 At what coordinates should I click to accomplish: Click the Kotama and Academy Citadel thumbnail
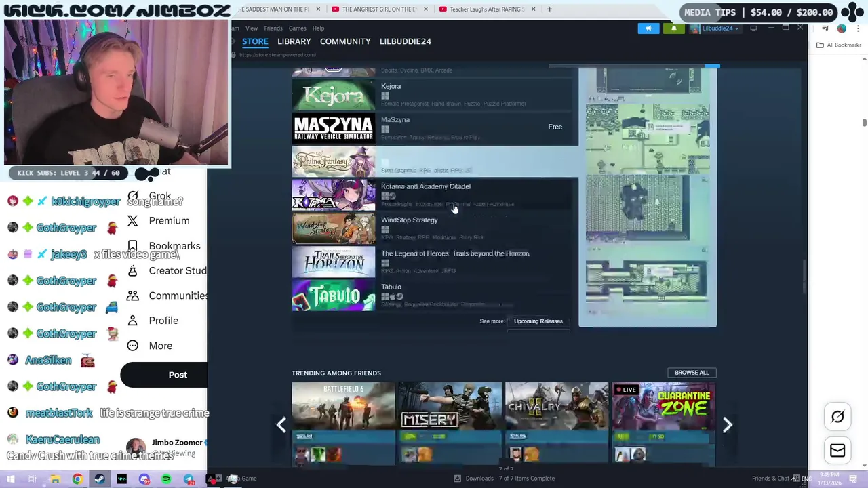(333, 195)
